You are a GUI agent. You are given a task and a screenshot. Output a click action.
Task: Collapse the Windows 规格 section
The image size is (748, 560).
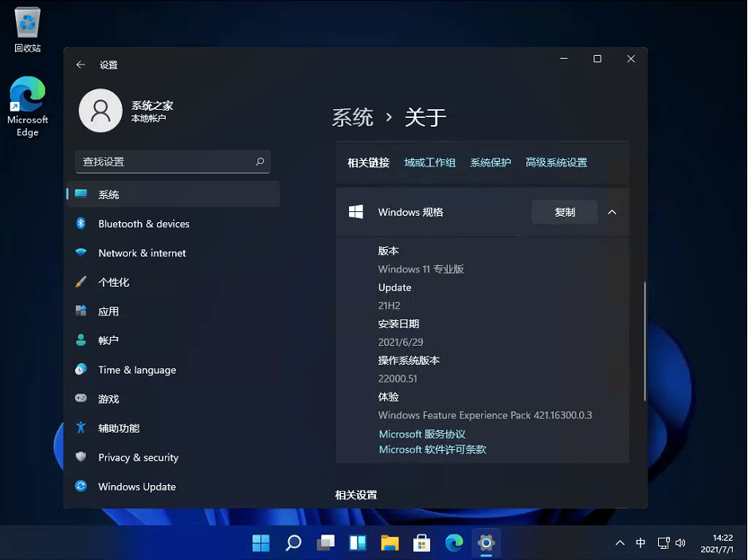point(613,212)
